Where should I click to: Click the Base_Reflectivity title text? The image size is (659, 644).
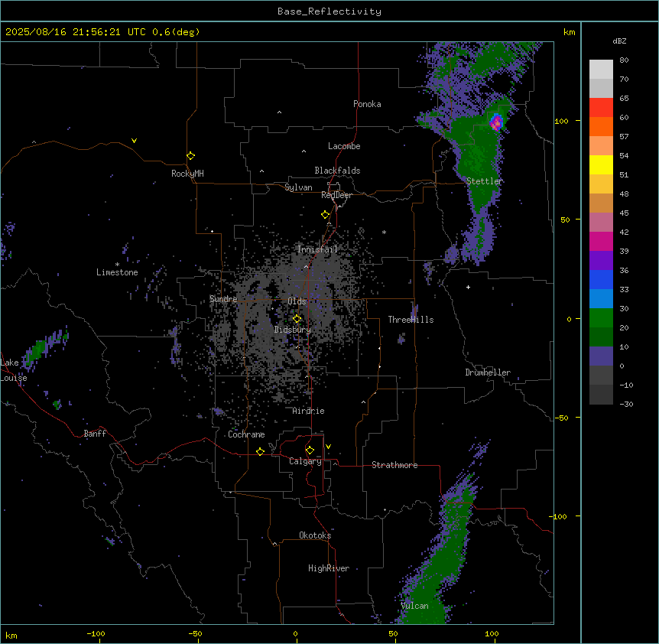(329, 11)
